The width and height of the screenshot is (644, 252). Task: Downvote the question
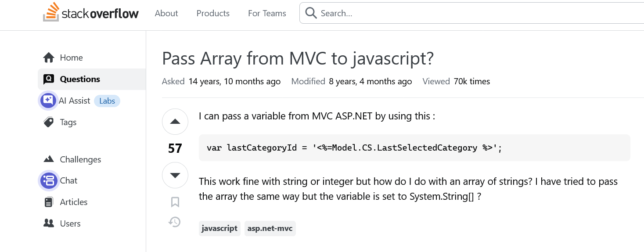pyautogui.click(x=175, y=175)
